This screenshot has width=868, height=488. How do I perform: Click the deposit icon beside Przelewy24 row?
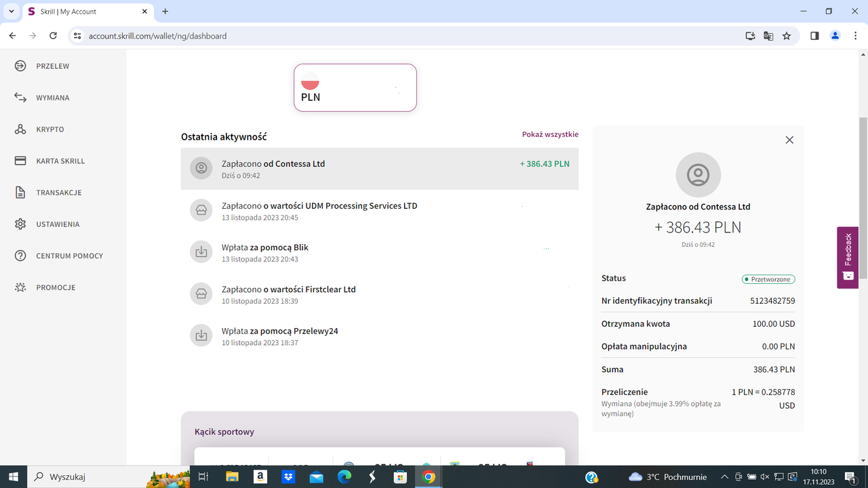[x=201, y=335]
